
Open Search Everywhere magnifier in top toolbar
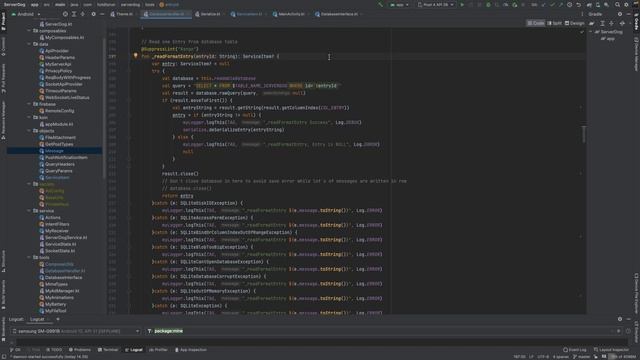coord(618,4)
